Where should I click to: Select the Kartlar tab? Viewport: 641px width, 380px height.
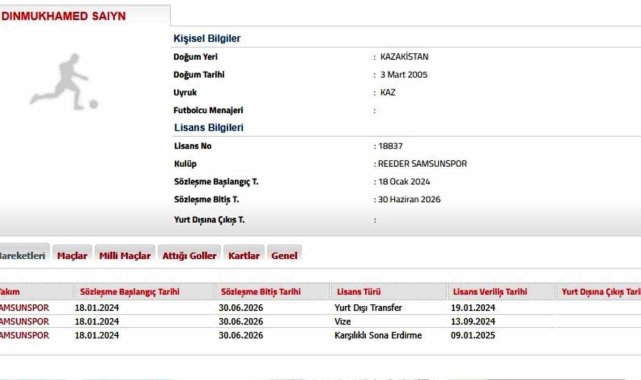click(244, 255)
